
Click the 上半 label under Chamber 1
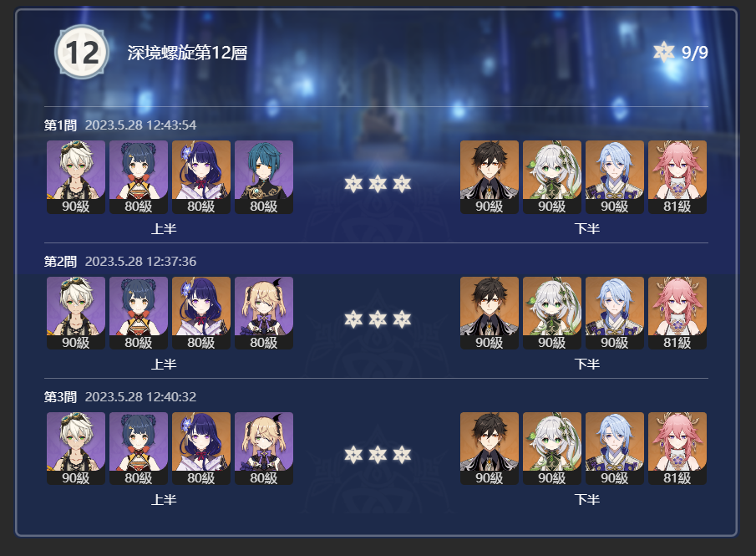tap(164, 228)
